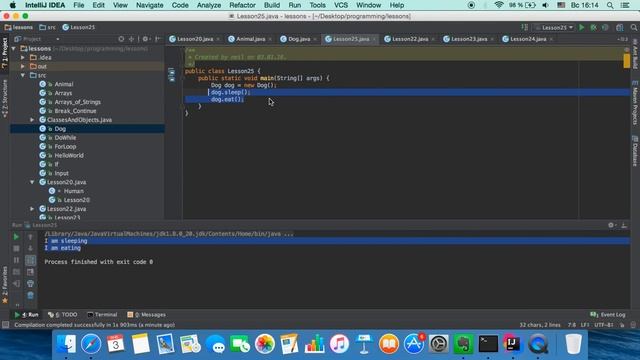This screenshot has width=640, height=360.
Task: Open Search Everywhere magnifier in IDE toolbar
Action: coord(633,27)
